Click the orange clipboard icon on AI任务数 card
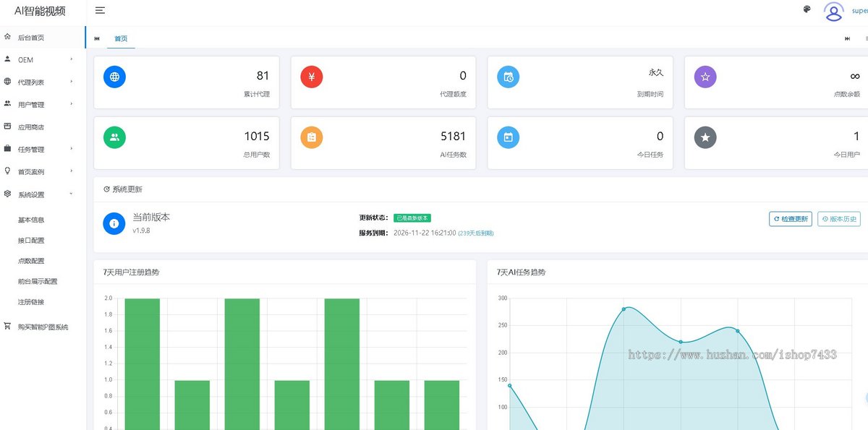The height and width of the screenshot is (430, 868). (311, 137)
